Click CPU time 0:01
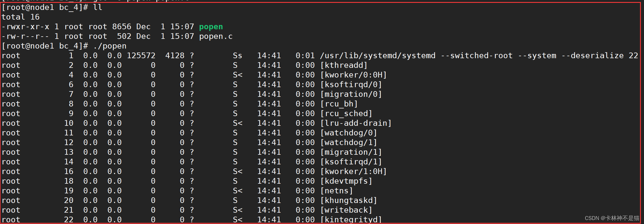Screen dimensions: 644x224 point(305,56)
